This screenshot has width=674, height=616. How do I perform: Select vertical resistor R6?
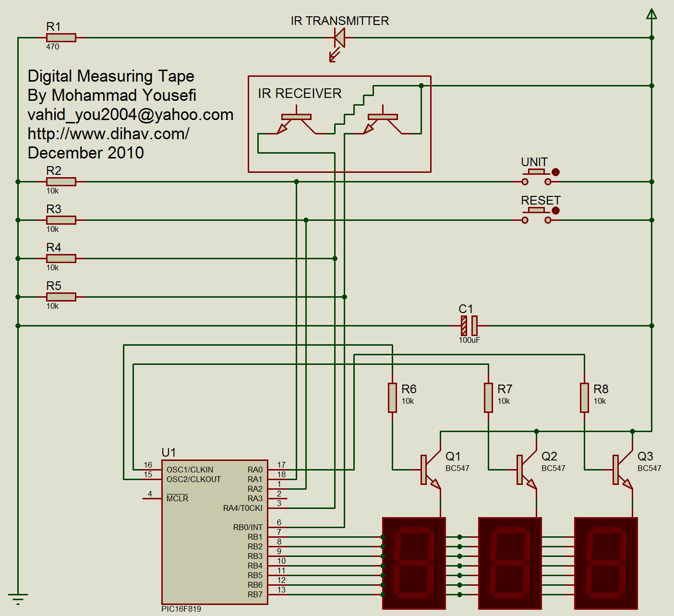point(392,398)
